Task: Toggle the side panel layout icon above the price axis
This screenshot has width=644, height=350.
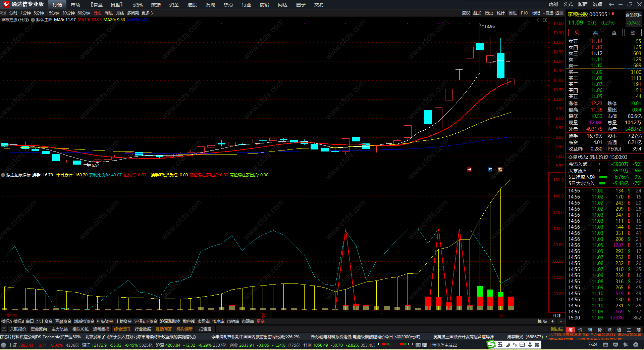Action: (545, 20)
